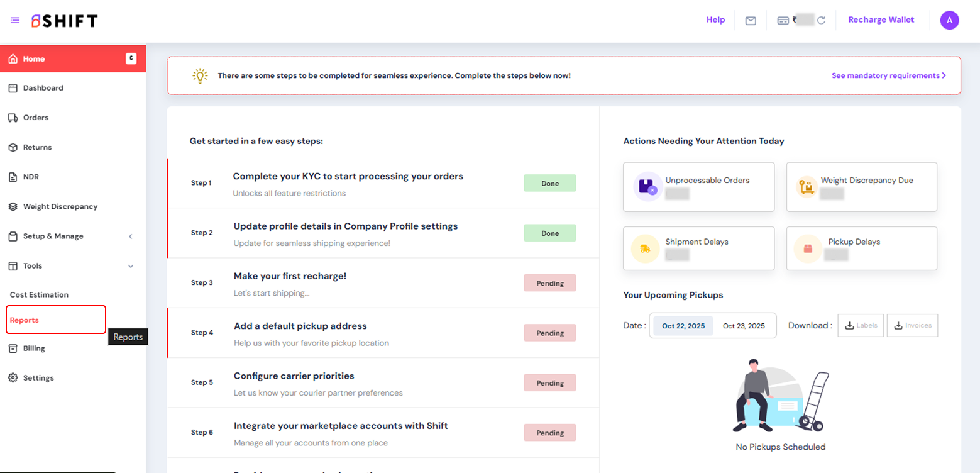Click the Recharge Wallet button
Image resolution: width=980 pixels, height=473 pixels.
[881, 20]
